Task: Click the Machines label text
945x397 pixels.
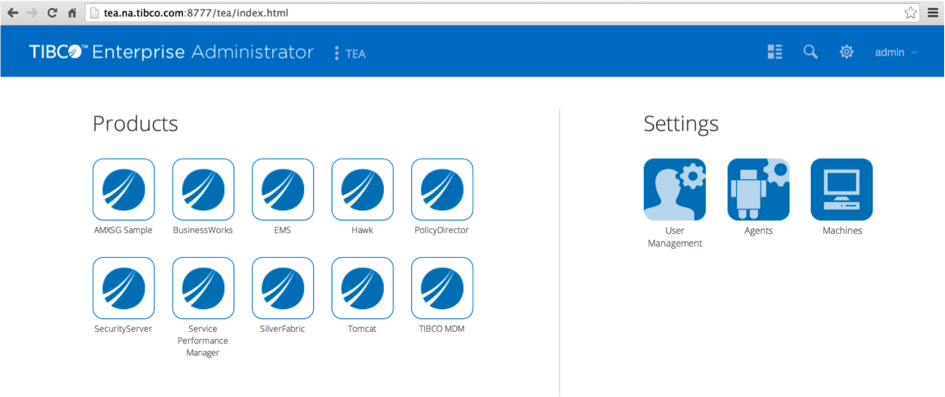Action: 843,230
